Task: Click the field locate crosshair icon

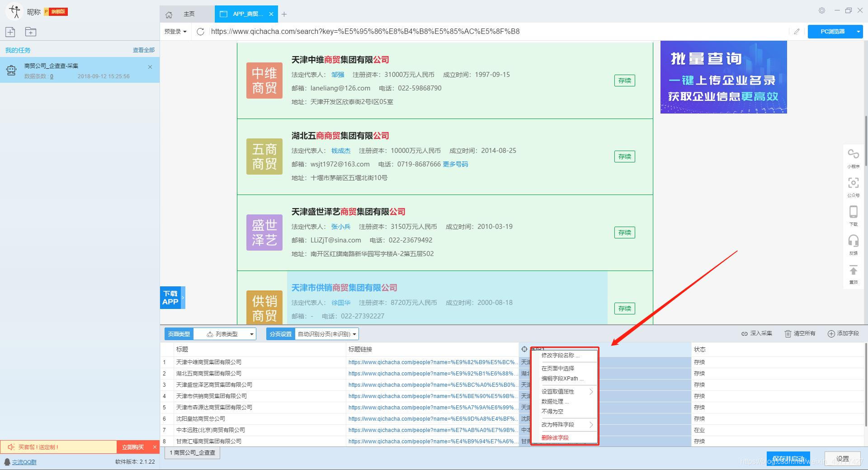Action: coord(524,349)
